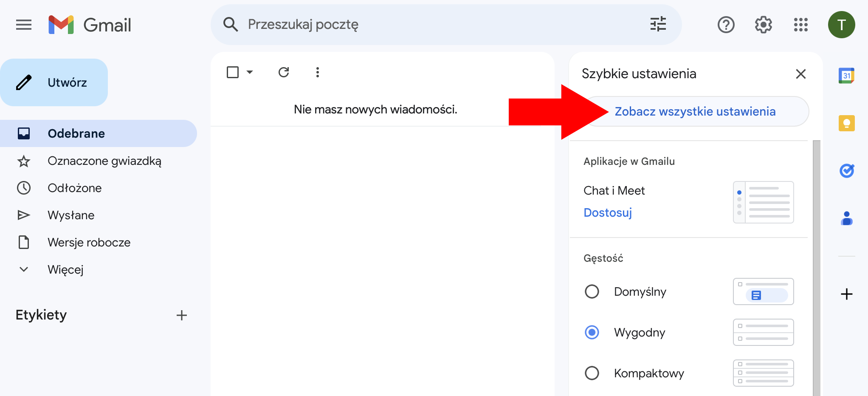Open the three-dot more options menu
The image size is (868, 396).
[x=317, y=72]
